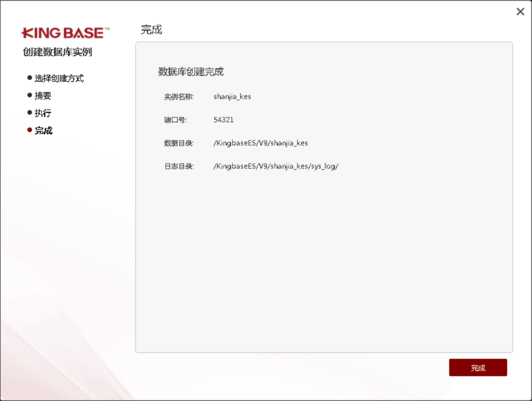The image size is (532, 401).
Task: Click log directory path ending sys_log/
Action: coord(276,166)
